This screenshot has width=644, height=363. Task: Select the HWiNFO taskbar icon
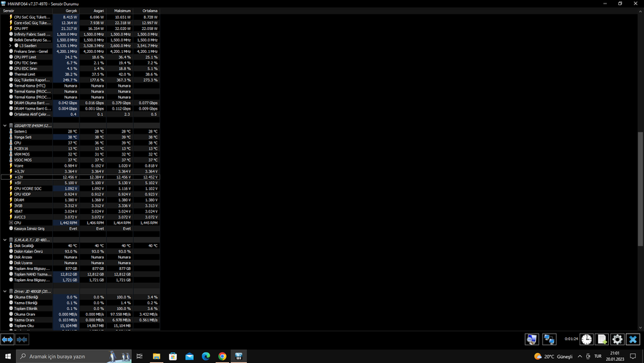[x=238, y=356]
